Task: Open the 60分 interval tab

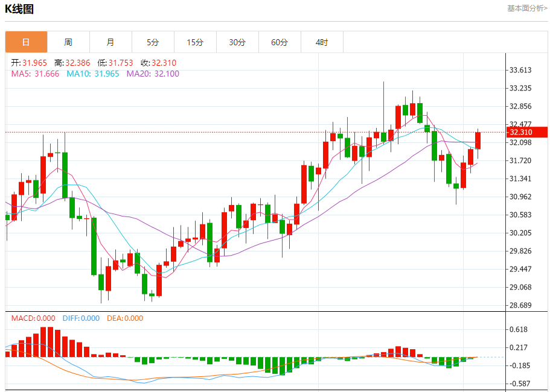Action: [x=280, y=42]
